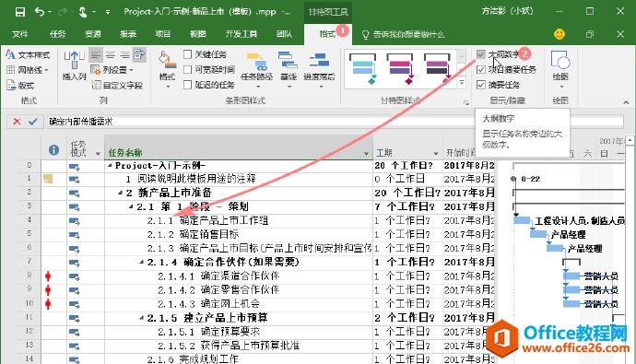This screenshot has height=364, width=636.
Task: Select the pink Gantt chart style swatch
Action: [x=400, y=68]
